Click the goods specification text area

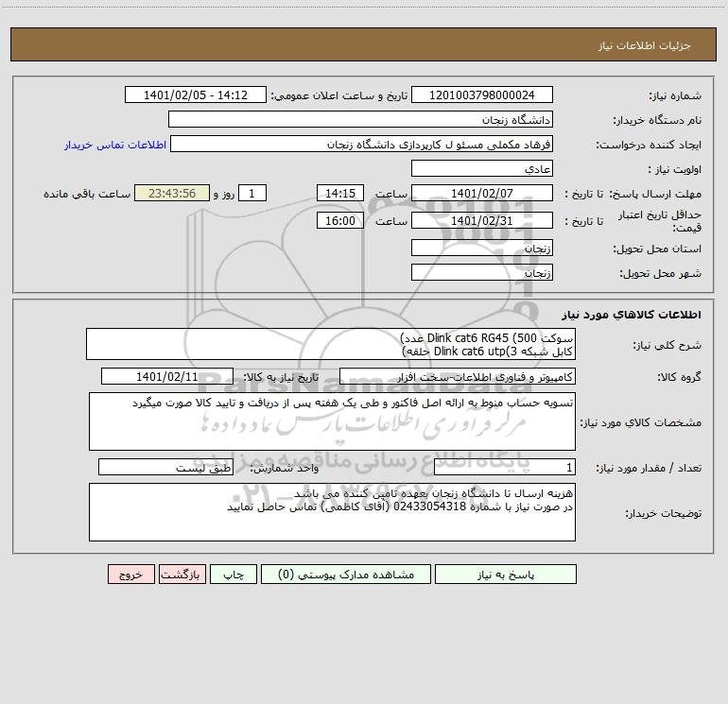[x=332, y=421]
